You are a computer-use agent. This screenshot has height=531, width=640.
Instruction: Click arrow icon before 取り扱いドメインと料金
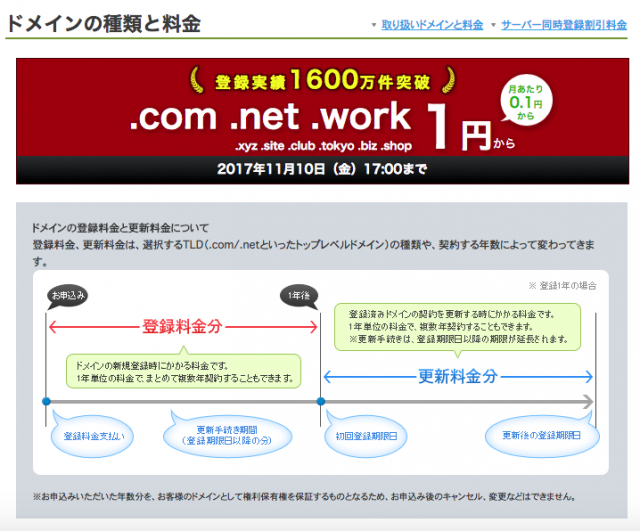tap(373, 25)
